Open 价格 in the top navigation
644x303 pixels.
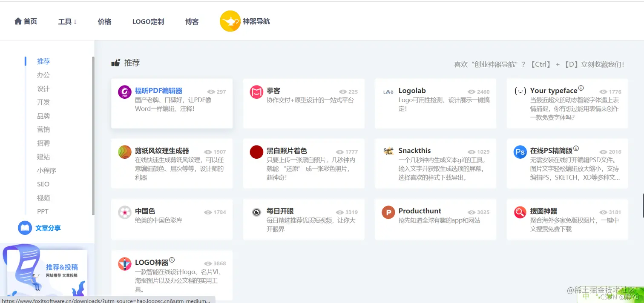(x=104, y=21)
